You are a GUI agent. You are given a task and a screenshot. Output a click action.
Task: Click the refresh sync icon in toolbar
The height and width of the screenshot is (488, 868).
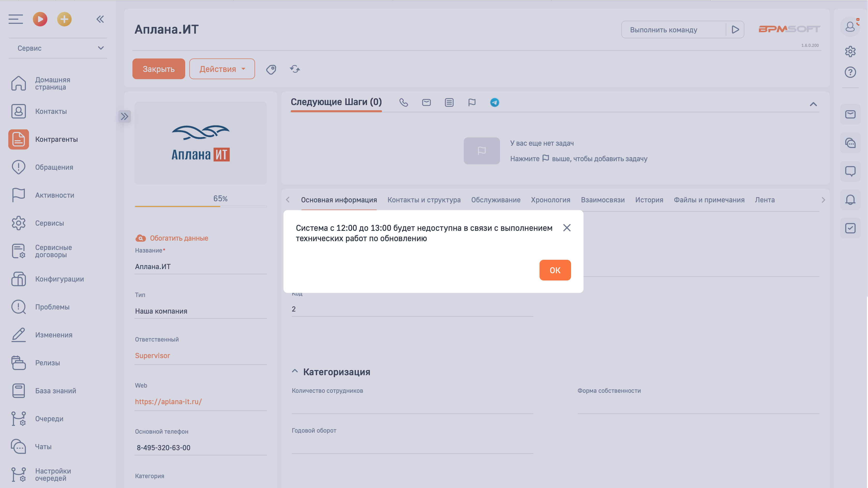pos(295,69)
